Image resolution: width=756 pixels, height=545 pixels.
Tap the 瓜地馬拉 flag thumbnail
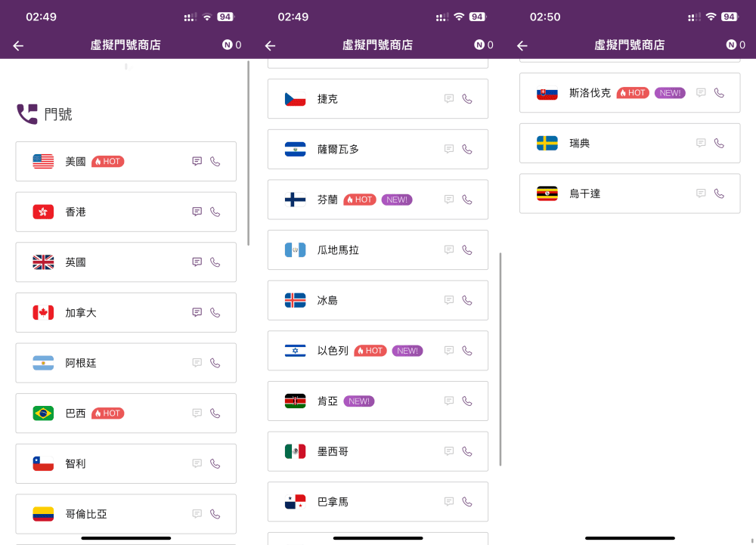pyautogui.click(x=295, y=249)
